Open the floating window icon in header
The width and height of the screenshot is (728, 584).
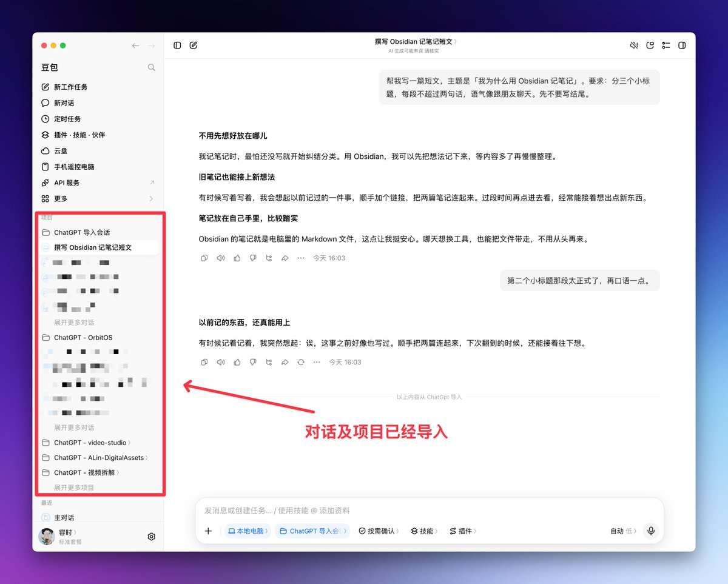click(x=650, y=45)
